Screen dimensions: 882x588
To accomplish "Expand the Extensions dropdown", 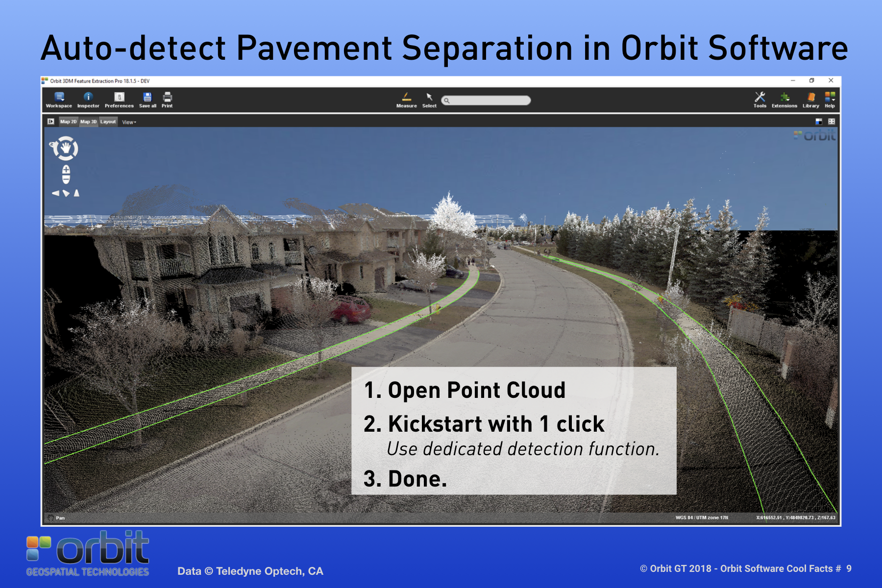I will [784, 99].
